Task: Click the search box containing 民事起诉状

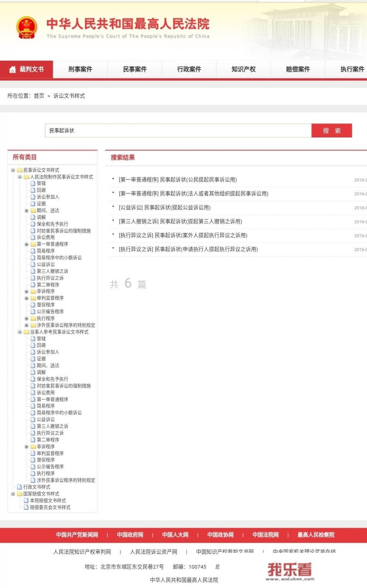Action: coord(178,130)
